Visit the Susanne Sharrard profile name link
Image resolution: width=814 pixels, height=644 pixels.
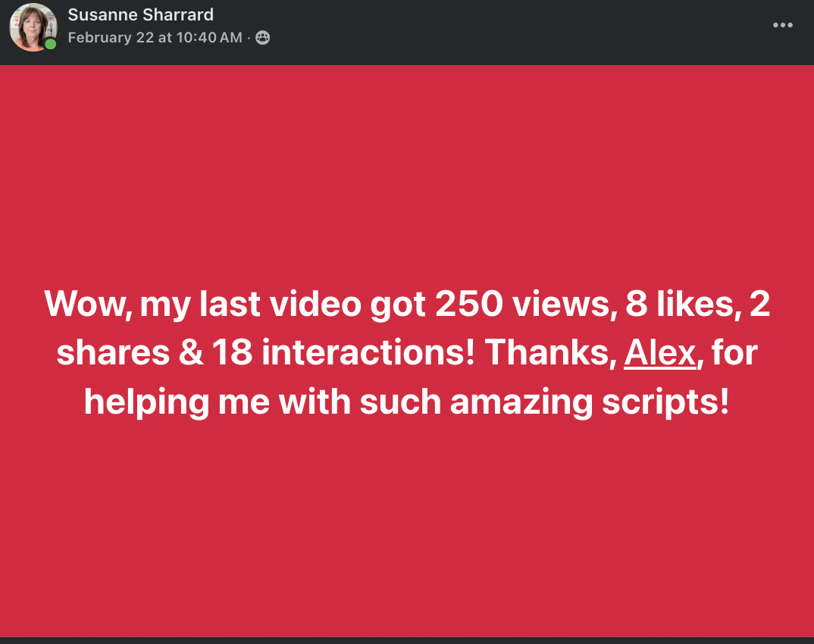click(x=141, y=14)
